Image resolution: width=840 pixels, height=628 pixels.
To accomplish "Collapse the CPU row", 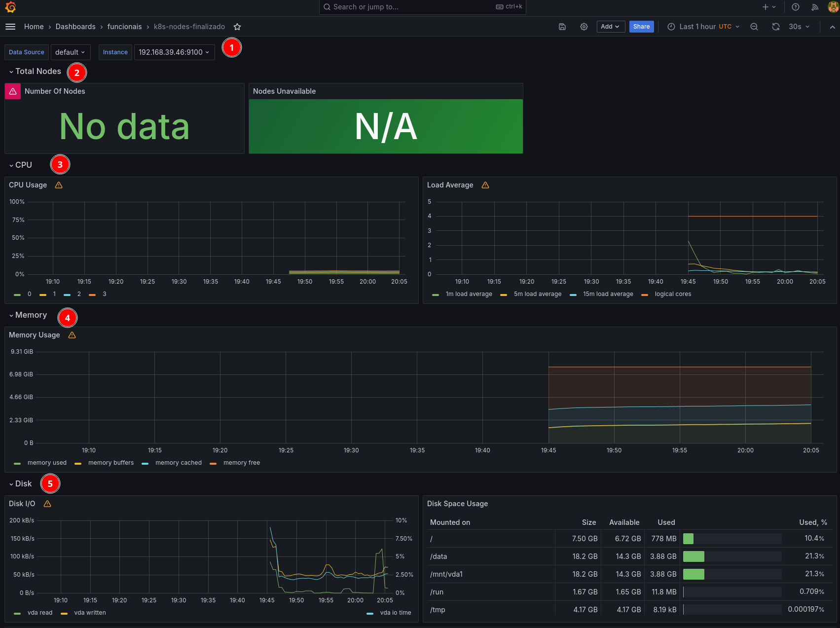I will tap(20, 165).
